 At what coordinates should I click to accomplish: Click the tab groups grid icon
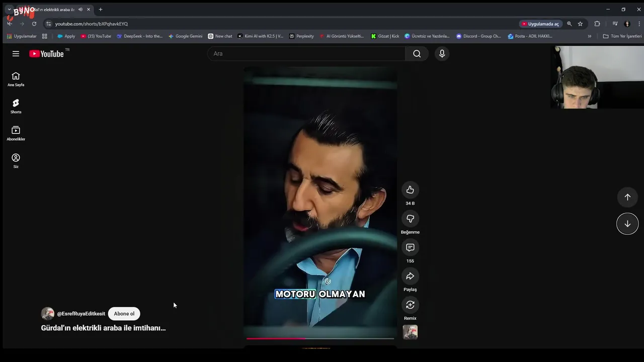tap(44, 36)
